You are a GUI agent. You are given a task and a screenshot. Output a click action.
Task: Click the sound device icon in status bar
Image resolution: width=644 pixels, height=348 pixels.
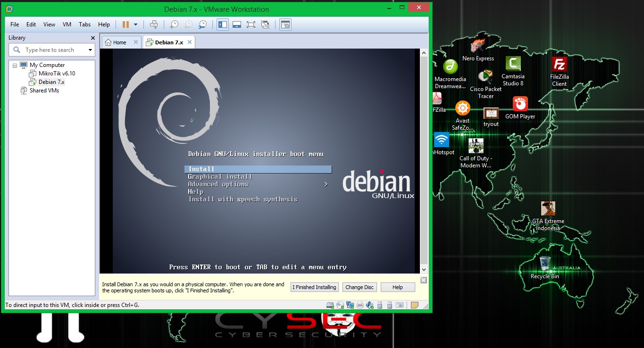(370, 305)
